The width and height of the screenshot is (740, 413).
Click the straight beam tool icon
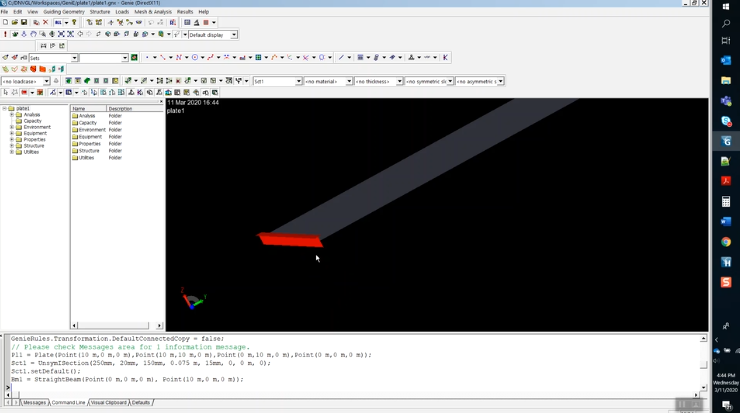tap(341, 58)
